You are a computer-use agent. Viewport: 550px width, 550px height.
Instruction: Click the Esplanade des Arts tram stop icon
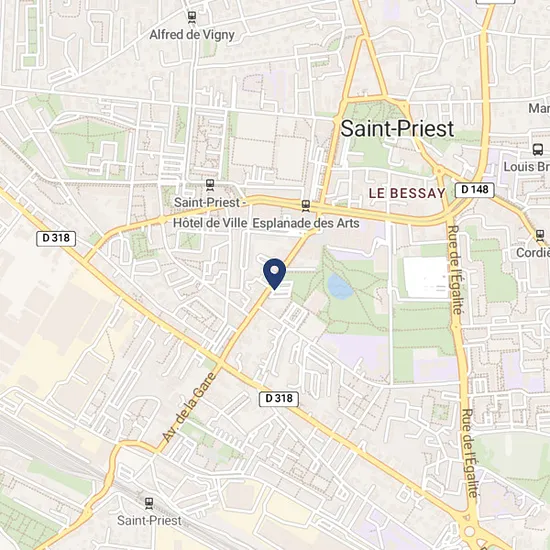(x=306, y=206)
